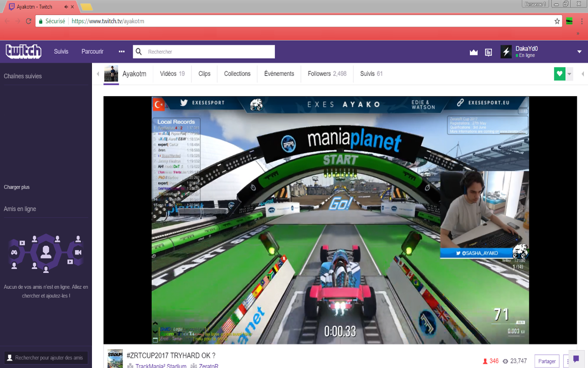Bookmark page with the star icon
Image resolution: width=588 pixels, height=368 pixels.
coord(557,21)
